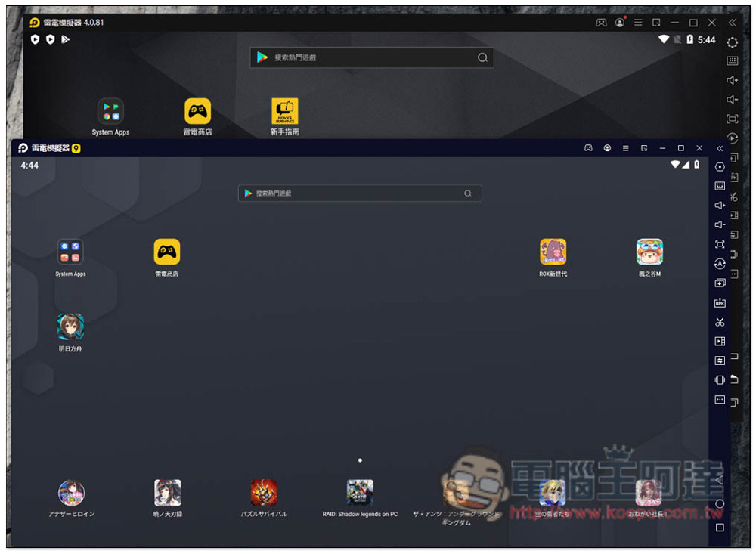Collapse sidebar with double-chevron in LDPlayer 9
This screenshot has height=554, width=756.
(720, 148)
